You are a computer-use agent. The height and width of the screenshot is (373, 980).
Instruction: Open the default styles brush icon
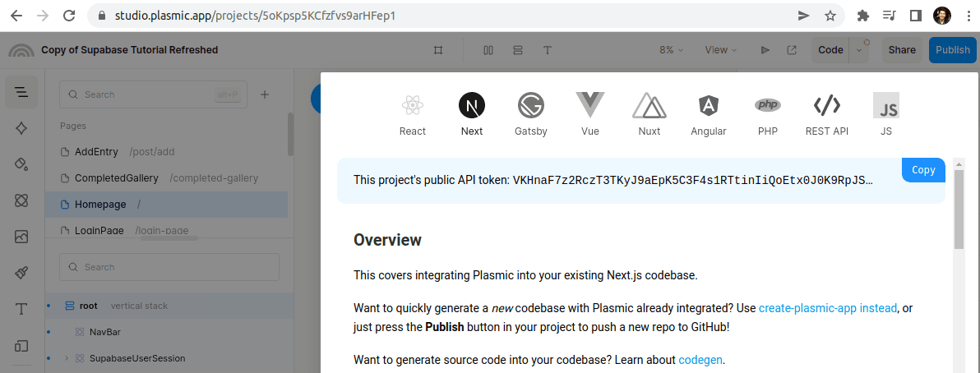[x=21, y=273]
